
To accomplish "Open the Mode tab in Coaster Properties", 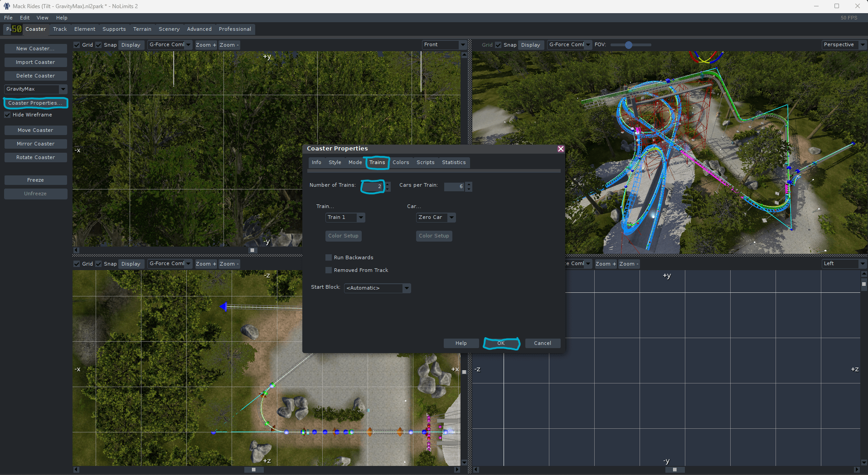I will point(355,162).
